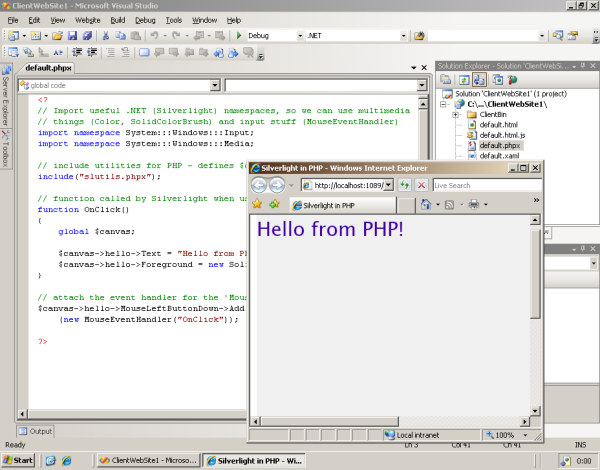Click the Windows Start button
The height and width of the screenshot is (470, 600).
click(x=18, y=460)
